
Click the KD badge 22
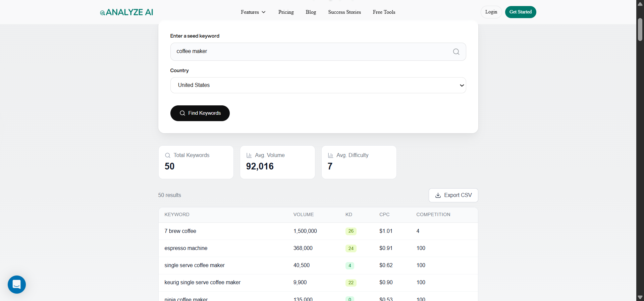(351, 283)
